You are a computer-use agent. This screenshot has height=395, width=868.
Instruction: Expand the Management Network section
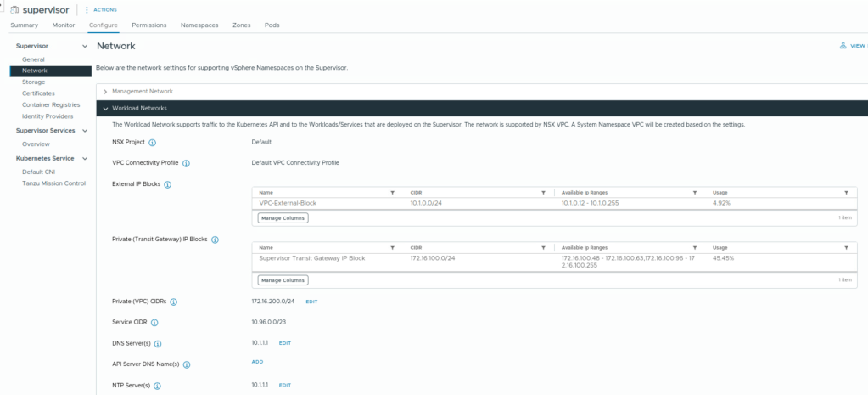pyautogui.click(x=105, y=91)
